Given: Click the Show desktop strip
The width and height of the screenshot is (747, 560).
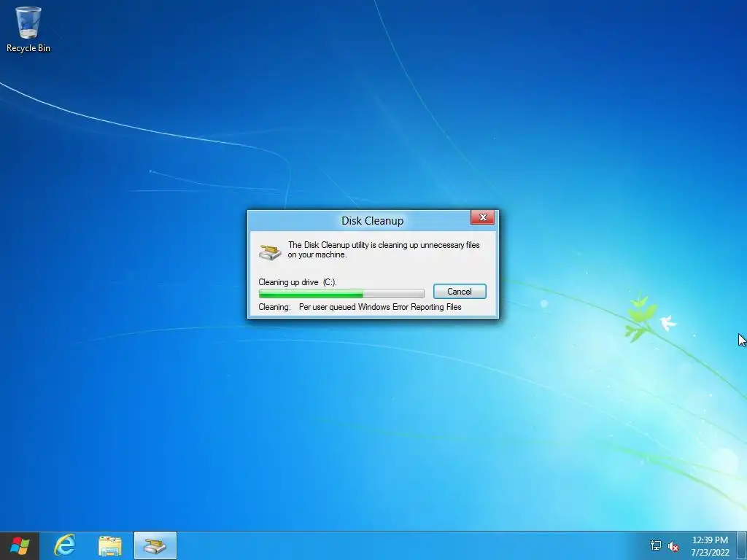Looking at the screenshot, I should pos(742,545).
